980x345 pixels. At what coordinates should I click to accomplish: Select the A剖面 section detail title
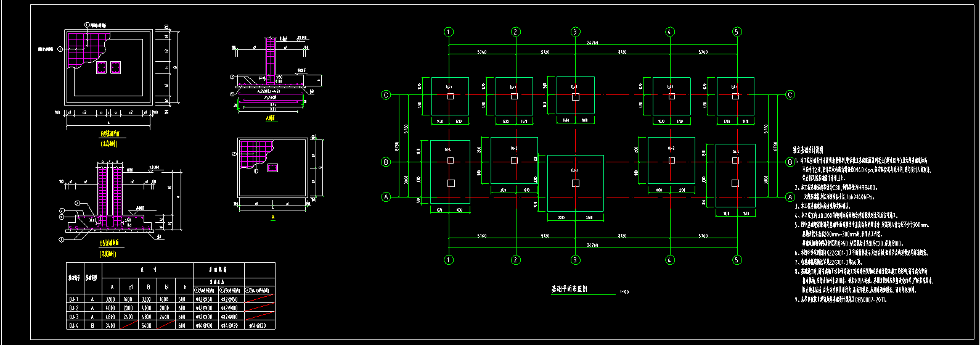(x=270, y=117)
